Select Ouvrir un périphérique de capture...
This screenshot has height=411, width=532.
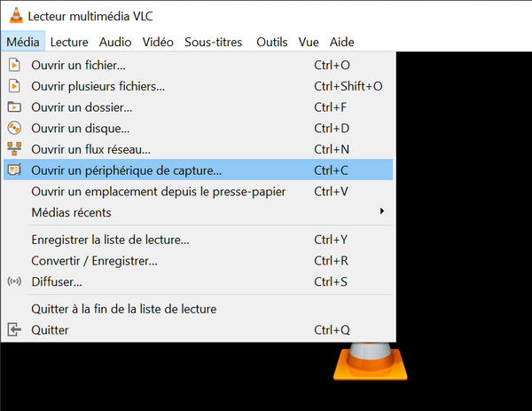198,170
